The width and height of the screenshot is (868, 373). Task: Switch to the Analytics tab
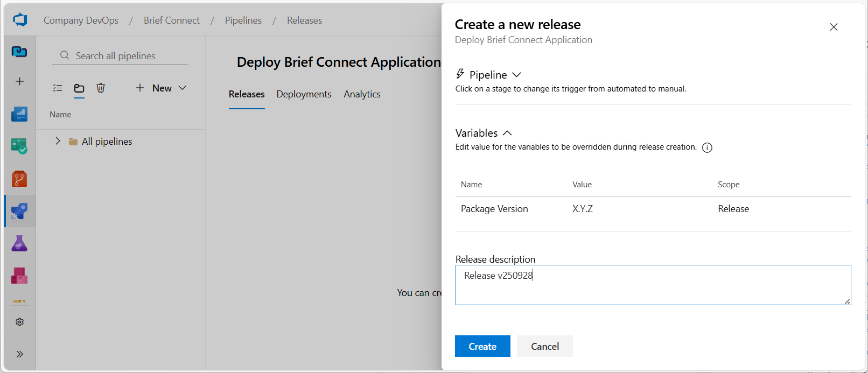coord(362,94)
